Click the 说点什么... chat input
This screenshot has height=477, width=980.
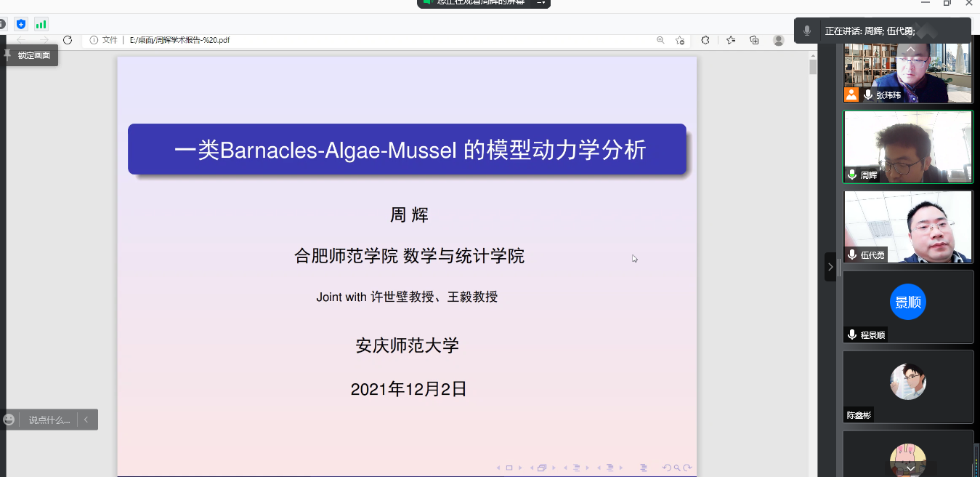pos(49,420)
